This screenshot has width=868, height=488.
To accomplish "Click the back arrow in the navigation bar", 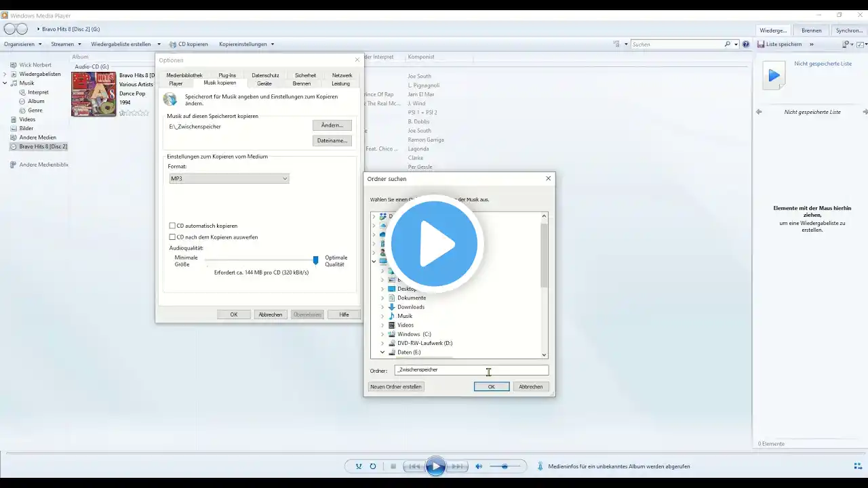I will (x=9, y=29).
